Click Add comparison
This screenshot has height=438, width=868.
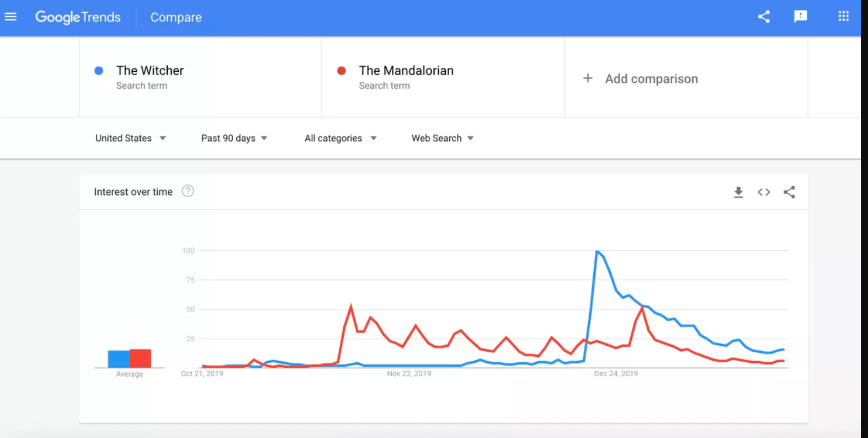pyautogui.click(x=651, y=79)
